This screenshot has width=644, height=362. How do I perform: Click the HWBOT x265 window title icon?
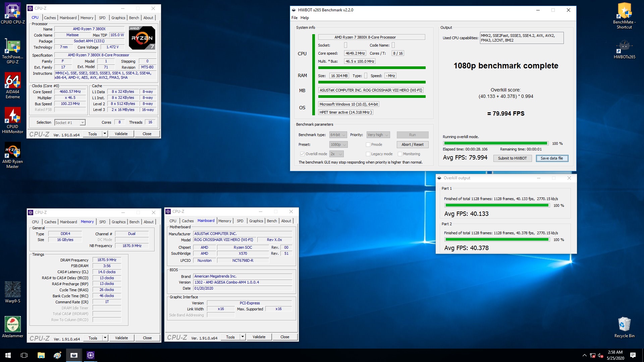294,10
